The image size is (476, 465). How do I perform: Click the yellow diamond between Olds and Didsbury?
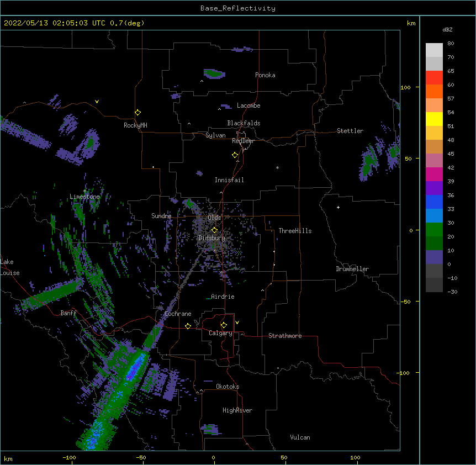coord(214,230)
